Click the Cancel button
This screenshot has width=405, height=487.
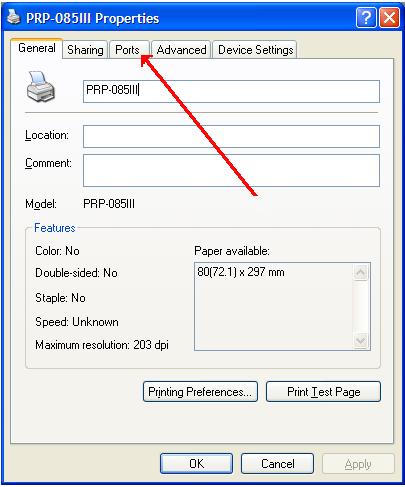click(277, 463)
